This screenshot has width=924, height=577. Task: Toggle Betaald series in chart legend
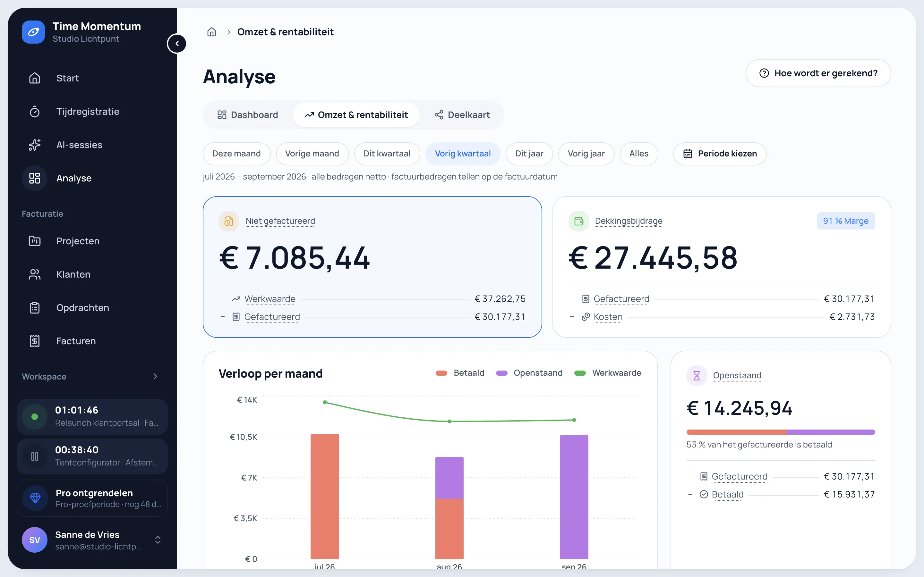(460, 373)
